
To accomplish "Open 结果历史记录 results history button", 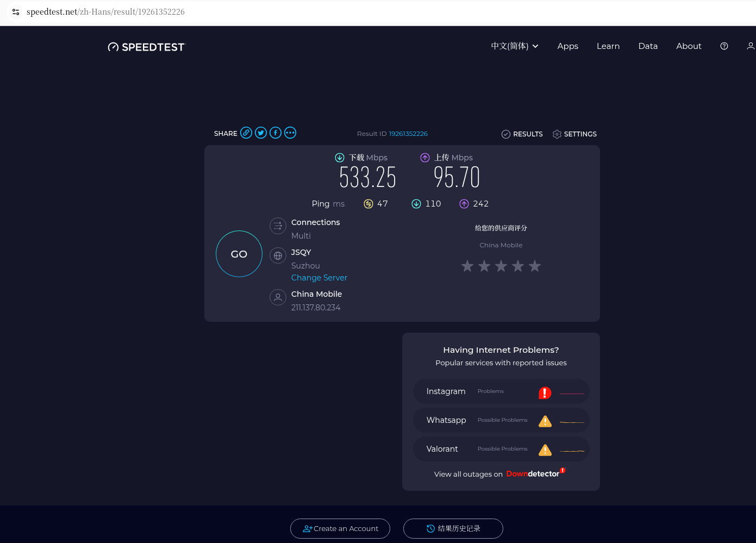I will click(453, 528).
